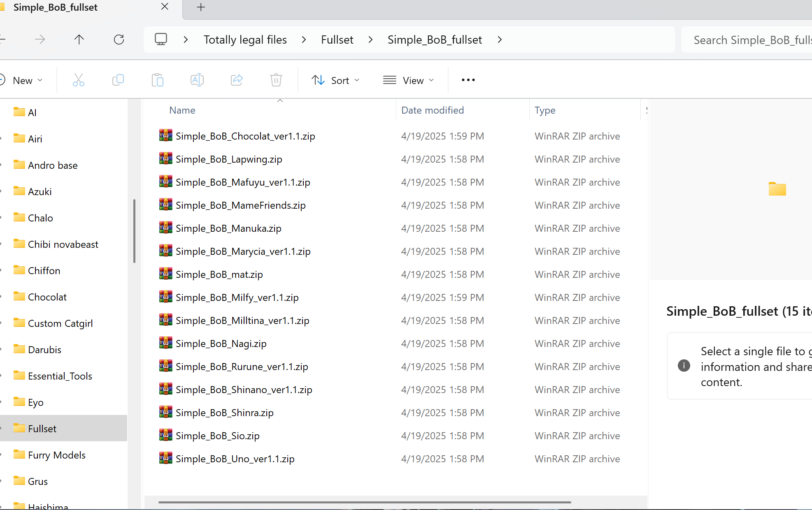Select the AI folder in sidebar
Image resolution: width=812 pixels, height=510 pixels.
click(x=64, y=112)
